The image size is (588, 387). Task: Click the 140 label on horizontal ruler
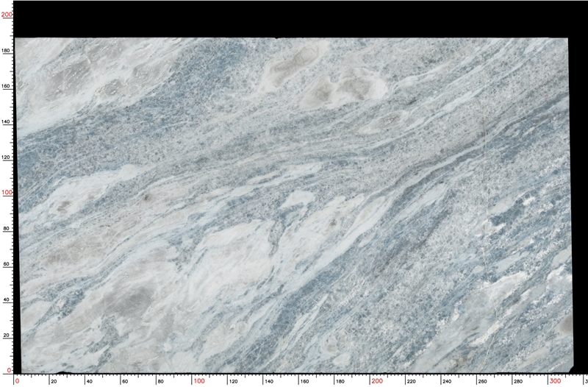(x=269, y=381)
